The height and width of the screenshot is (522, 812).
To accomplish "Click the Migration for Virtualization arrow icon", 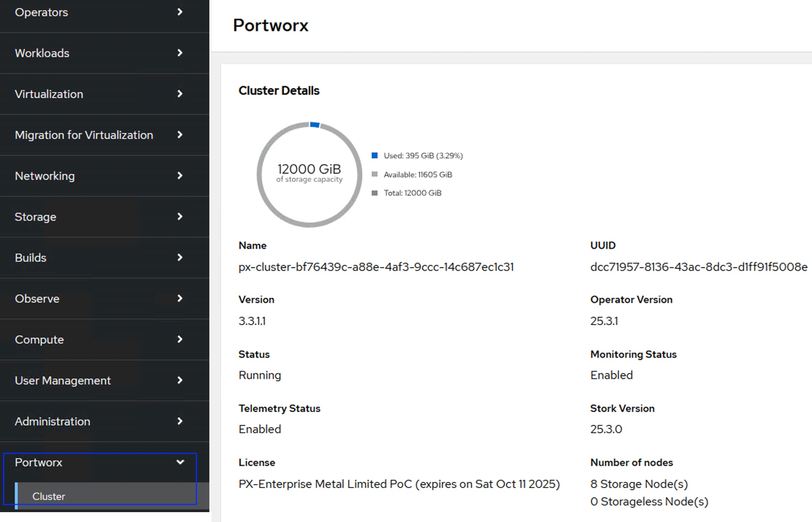I will coord(180,135).
